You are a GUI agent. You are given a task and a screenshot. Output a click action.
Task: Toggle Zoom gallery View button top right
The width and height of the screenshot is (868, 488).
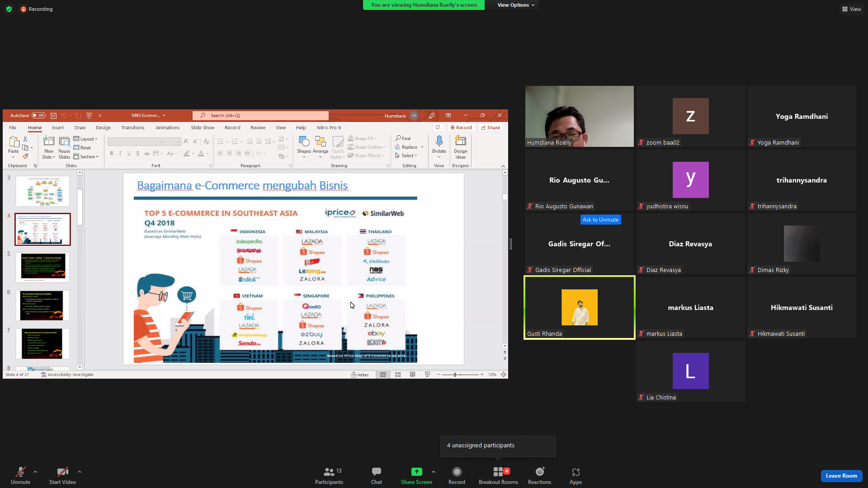[x=851, y=9]
